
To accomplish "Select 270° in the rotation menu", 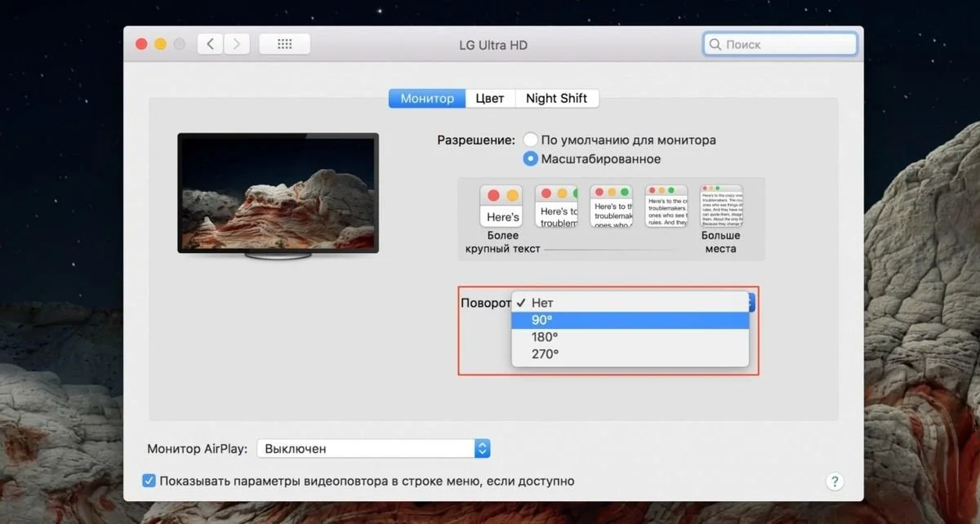I will [630, 354].
